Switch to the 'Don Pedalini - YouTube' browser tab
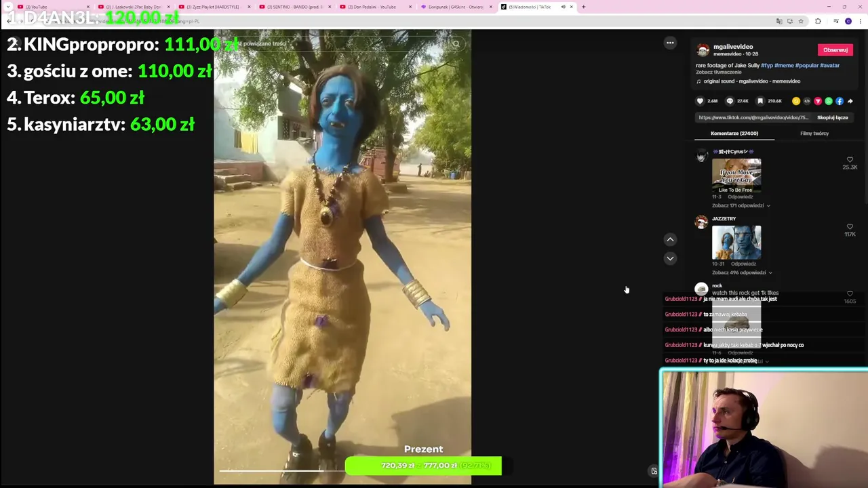 pos(376,7)
